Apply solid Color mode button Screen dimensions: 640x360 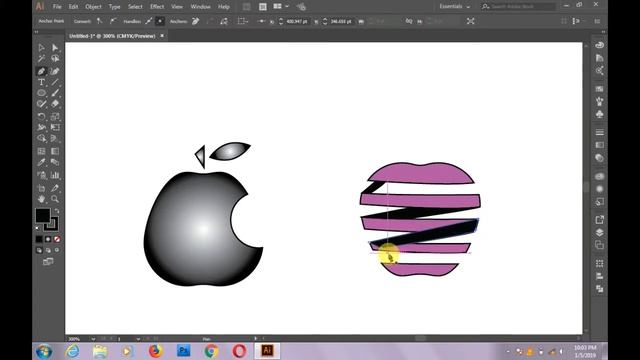(39, 239)
